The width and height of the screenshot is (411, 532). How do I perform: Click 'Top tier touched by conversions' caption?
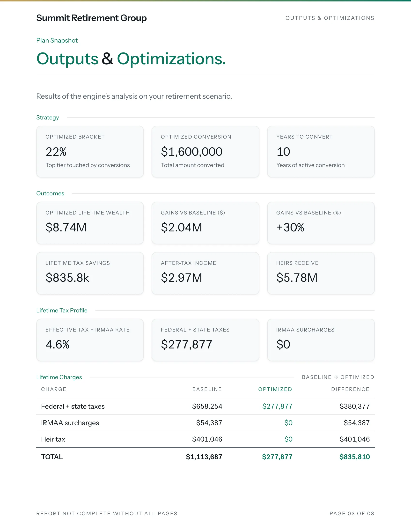pos(88,165)
